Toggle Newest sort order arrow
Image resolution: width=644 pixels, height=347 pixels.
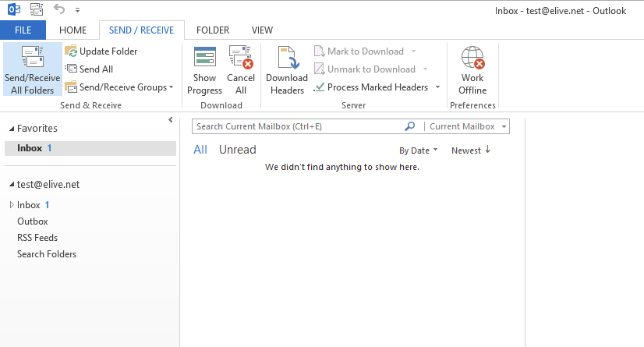(487, 150)
